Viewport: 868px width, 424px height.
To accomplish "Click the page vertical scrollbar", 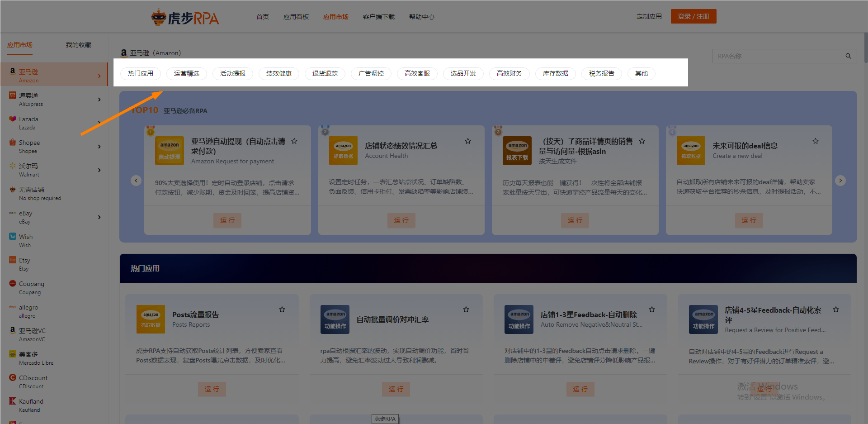I will tap(865, 48).
